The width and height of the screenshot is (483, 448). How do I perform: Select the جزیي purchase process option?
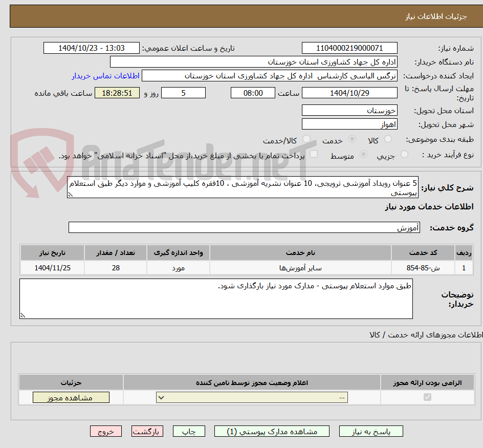click(x=404, y=156)
